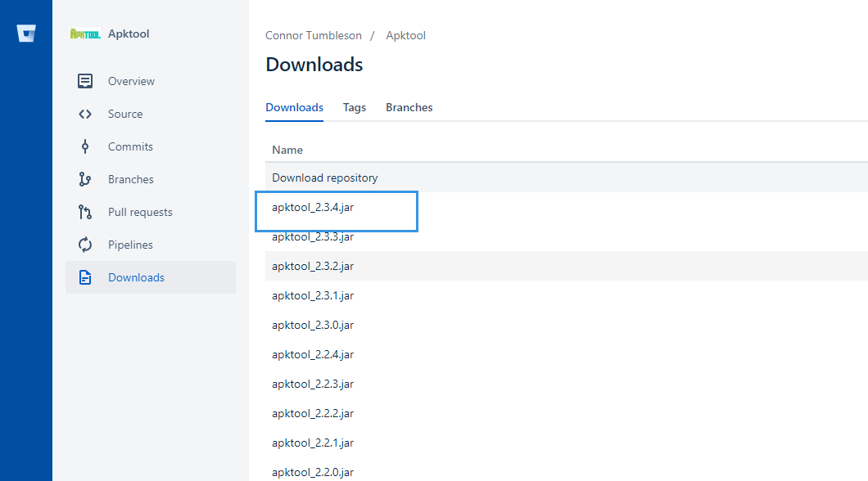Open Branches from the sidebar
868x481 pixels.
coord(131,179)
